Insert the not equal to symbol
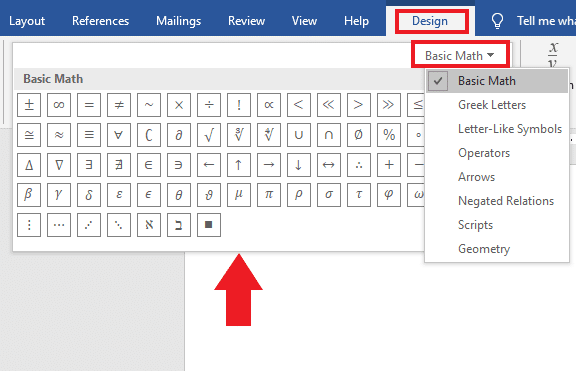The width and height of the screenshot is (576, 371). click(x=119, y=105)
